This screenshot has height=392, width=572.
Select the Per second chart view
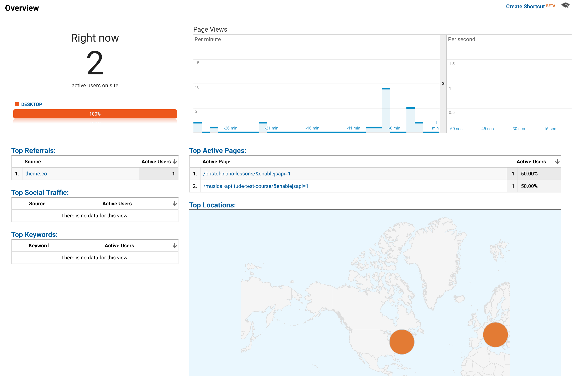(x=462, y=39)
